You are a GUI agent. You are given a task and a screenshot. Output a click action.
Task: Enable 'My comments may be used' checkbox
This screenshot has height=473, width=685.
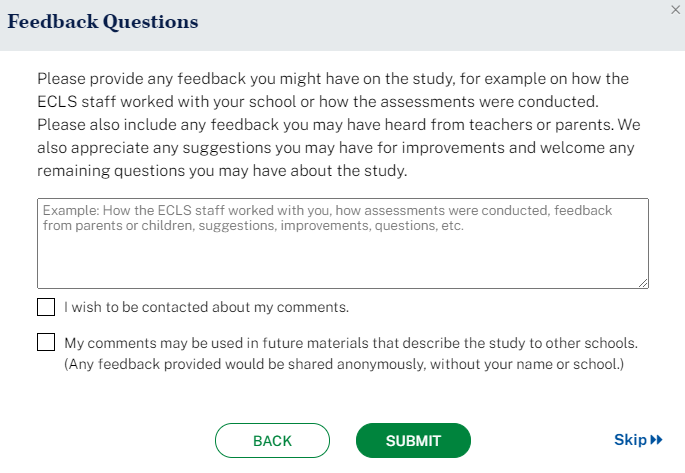(46, 342)
